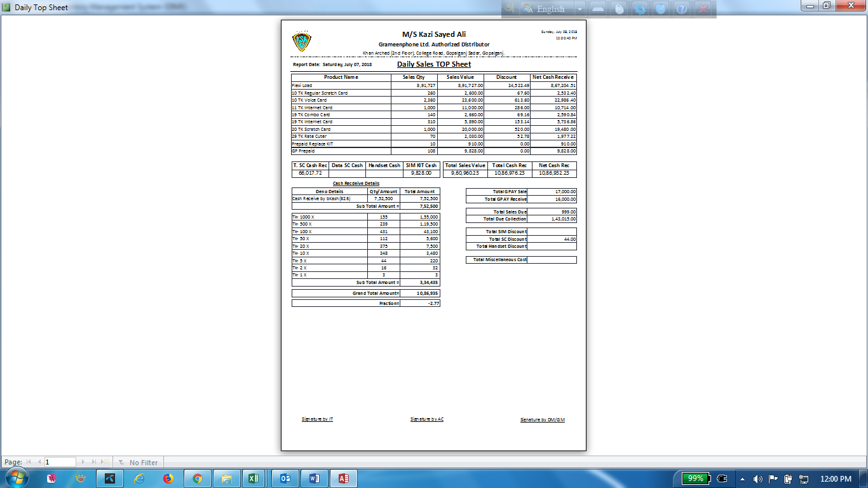Restore down the Daily Top Sheet window

(827, 6)
